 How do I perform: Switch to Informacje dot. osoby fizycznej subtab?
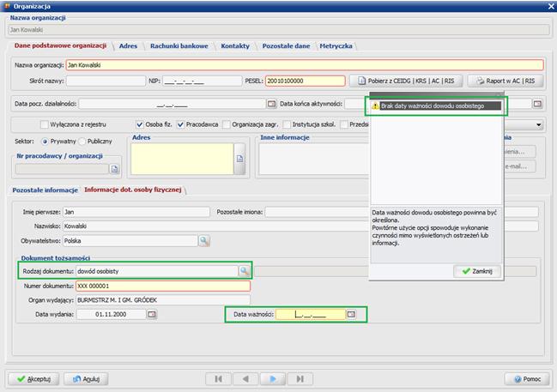[133, 190]
